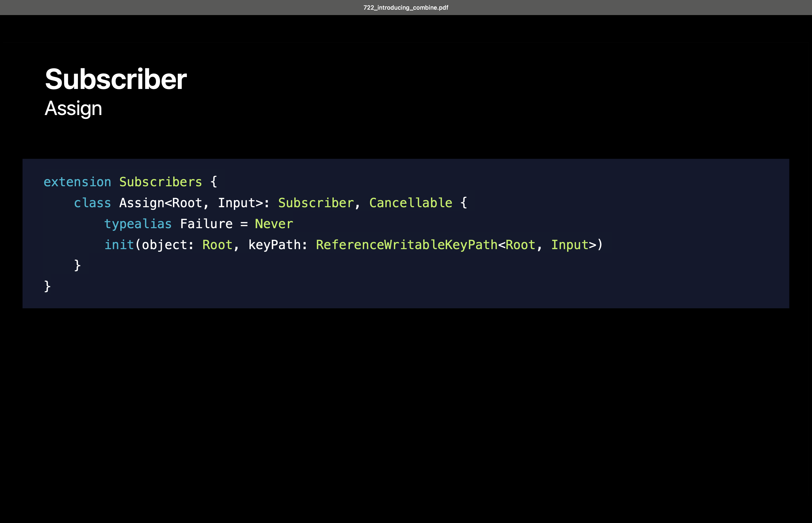Click the typealias keyword
Viewport: 812px width, 523px height.
(138, 224)
